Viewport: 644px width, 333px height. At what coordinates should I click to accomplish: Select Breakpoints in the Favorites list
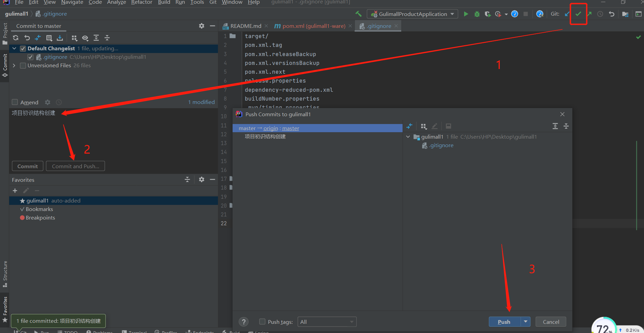[40, 218]
